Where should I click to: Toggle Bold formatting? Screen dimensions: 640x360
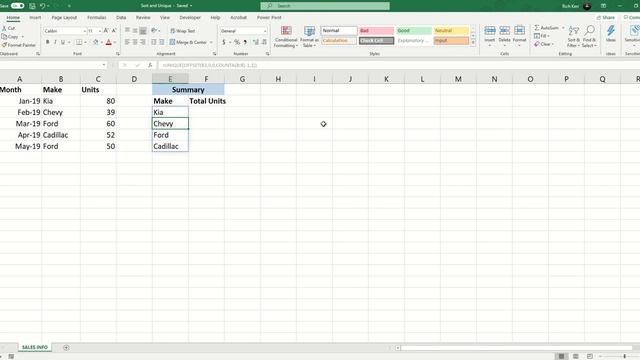(47, 42)
